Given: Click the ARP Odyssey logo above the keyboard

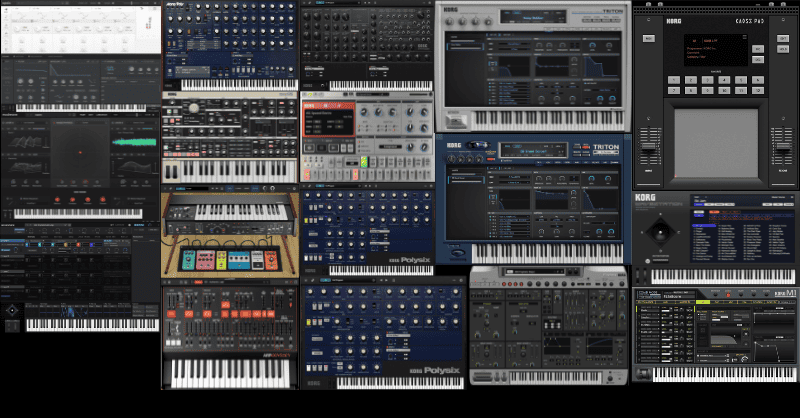Looking at the screenshot, I should pos(277,355).
